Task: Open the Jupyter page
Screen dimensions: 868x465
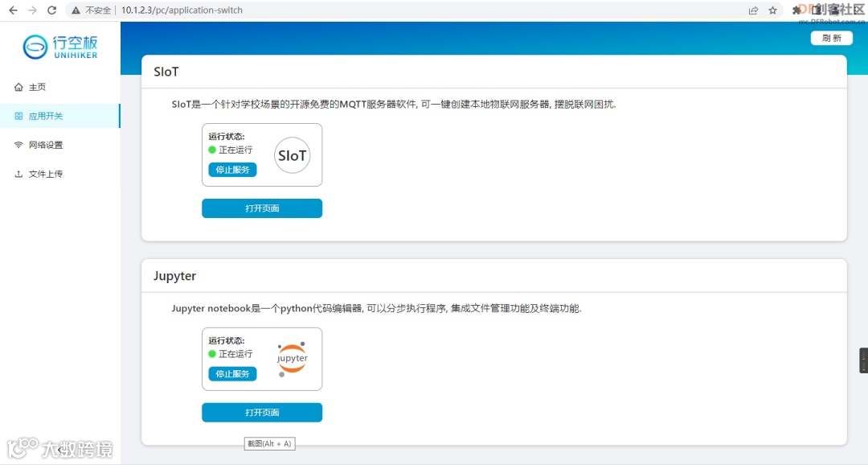Action: point(262,413)
